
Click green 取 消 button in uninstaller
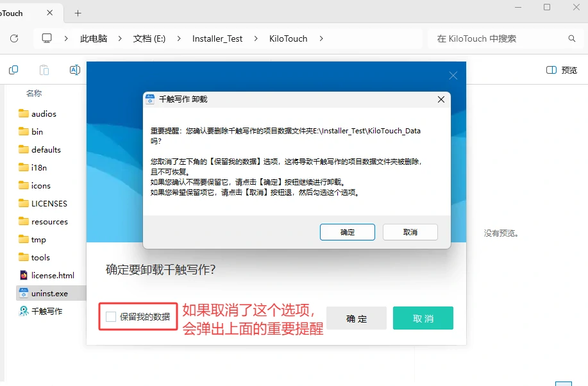(423, 318)
